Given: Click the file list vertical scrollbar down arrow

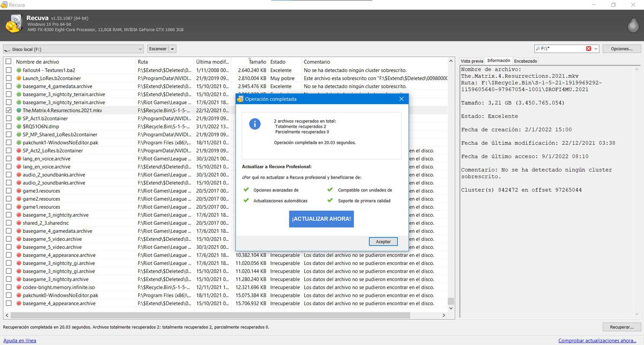Looking at the screenshot, I should pos(451,307).
